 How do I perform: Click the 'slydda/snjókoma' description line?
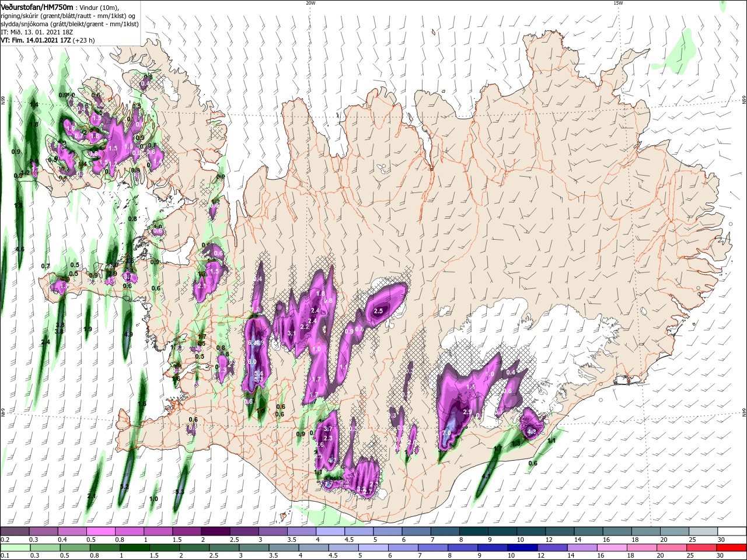click(69, 24)
